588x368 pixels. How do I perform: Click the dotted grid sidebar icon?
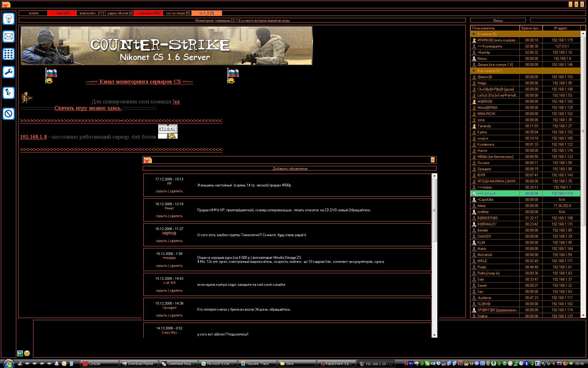9,54
